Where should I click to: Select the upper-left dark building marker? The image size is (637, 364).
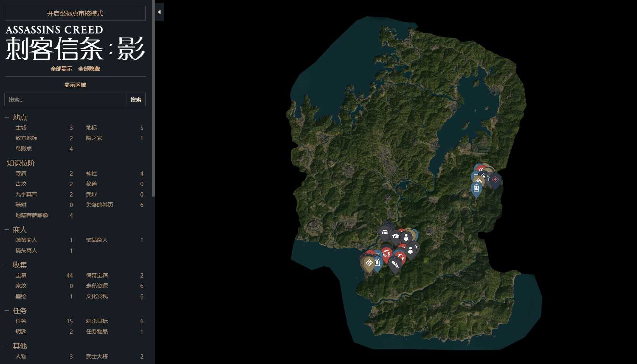(385, 232)
